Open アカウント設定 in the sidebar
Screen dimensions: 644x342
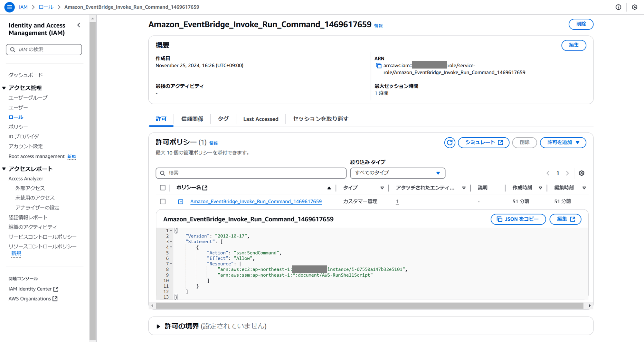(x=25, y=146)
